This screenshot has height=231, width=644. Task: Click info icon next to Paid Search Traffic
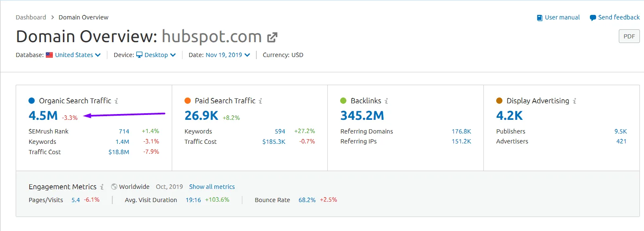click(260, 101)
